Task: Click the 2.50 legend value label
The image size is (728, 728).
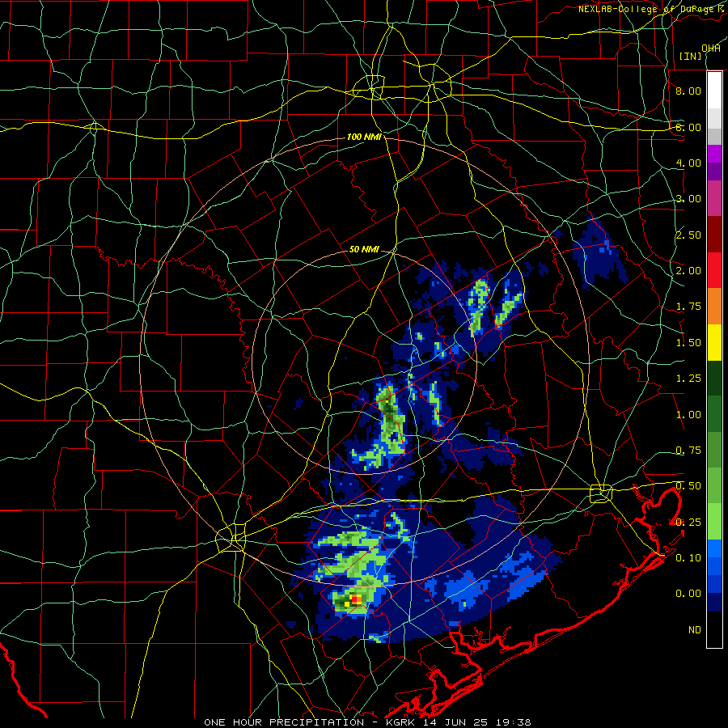Action: pyautogui.click(x=688, y=235)
